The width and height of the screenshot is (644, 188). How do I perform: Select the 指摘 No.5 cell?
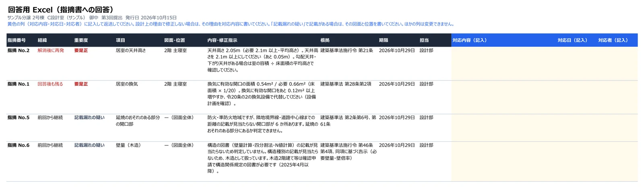tap(19, 118)
